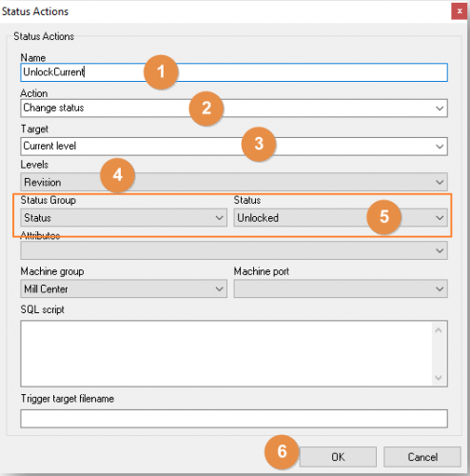Expand the Target dropdown showing Current level
Viewport: 470px width, 476px height.
coord(234,147)
